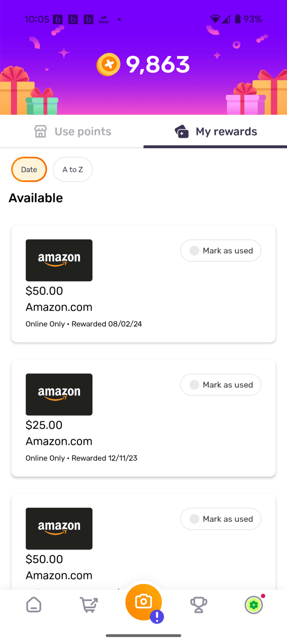Tap the 9,863 points balance

(158, 65)
